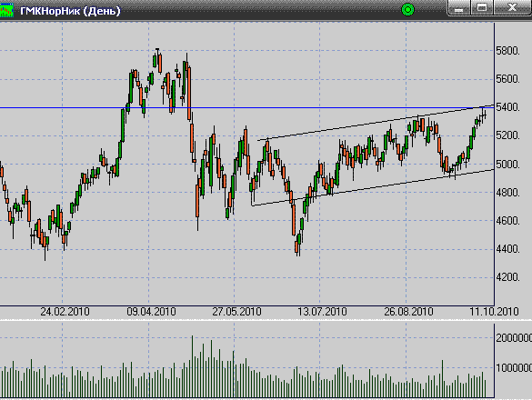
Task: Click the 4200 price axis label
Action: 507,277
